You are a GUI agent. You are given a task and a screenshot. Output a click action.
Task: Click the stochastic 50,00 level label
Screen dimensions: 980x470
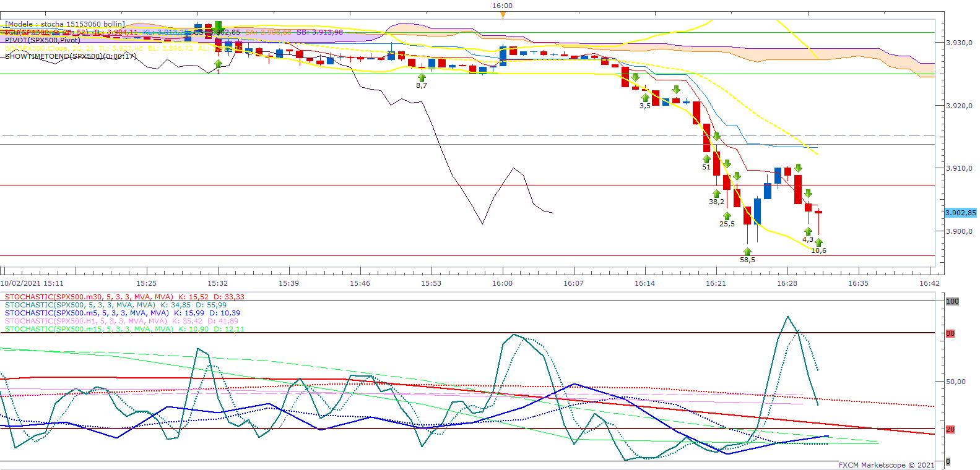pos(956,382)
